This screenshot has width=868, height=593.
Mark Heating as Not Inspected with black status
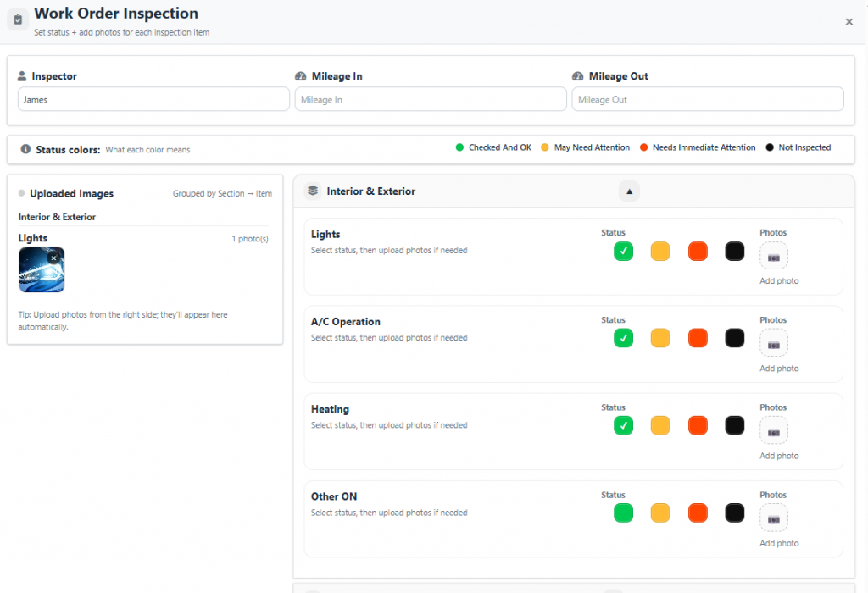[734, 426]
